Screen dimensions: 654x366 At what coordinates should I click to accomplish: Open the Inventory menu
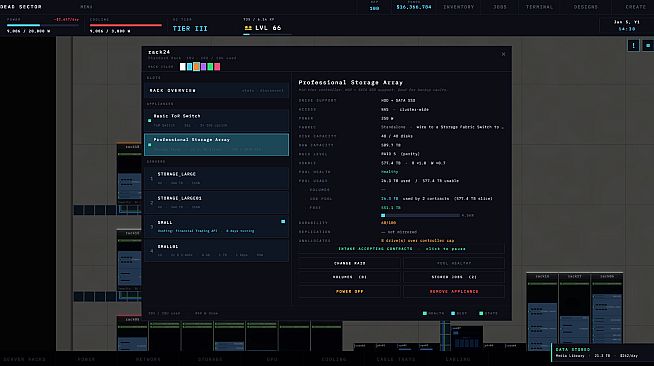click(x=458, y=7)
